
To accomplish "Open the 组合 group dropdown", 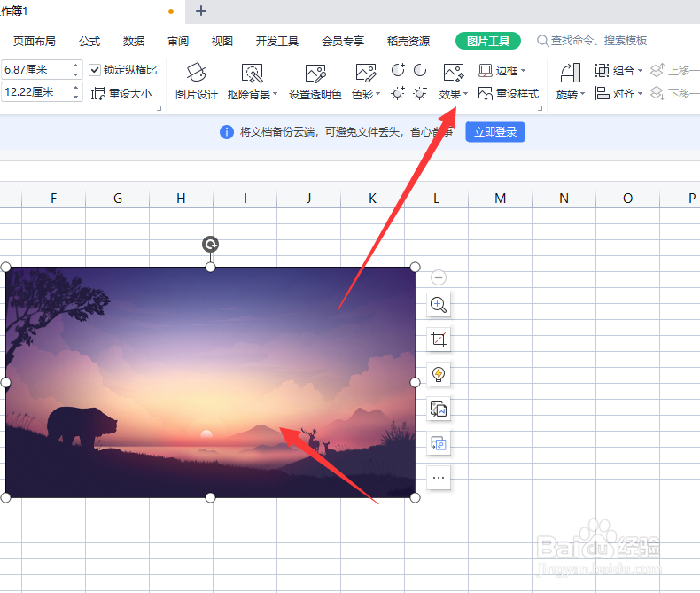I will tap(618, 71).
